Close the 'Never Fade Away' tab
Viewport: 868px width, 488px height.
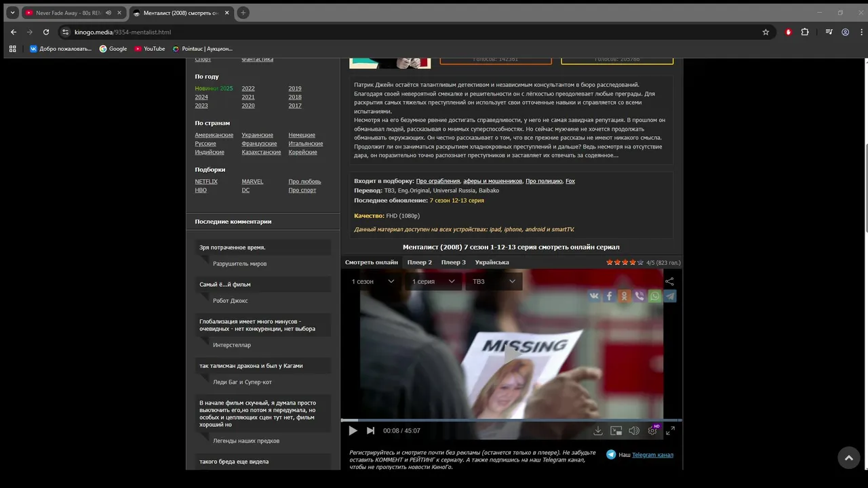coord(119,13)
